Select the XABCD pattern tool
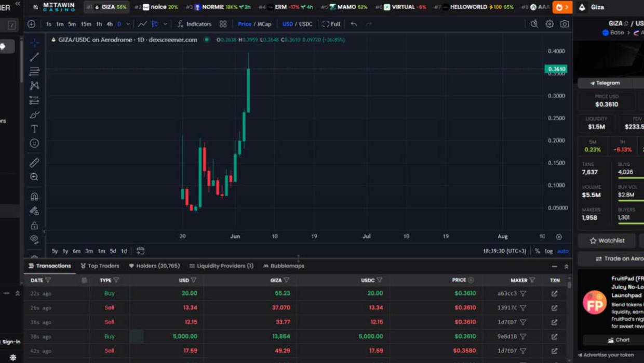This screenshot has width=644, height=363. point(34,85)
